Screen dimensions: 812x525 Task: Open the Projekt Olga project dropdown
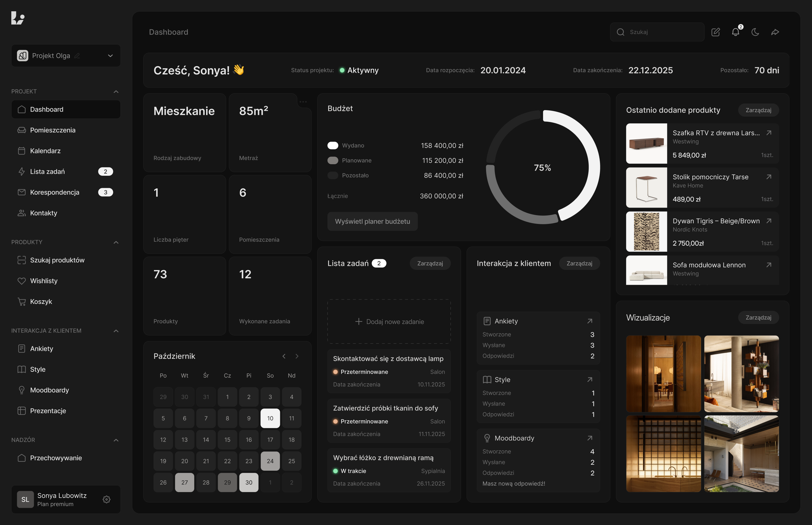pos(110,55)
